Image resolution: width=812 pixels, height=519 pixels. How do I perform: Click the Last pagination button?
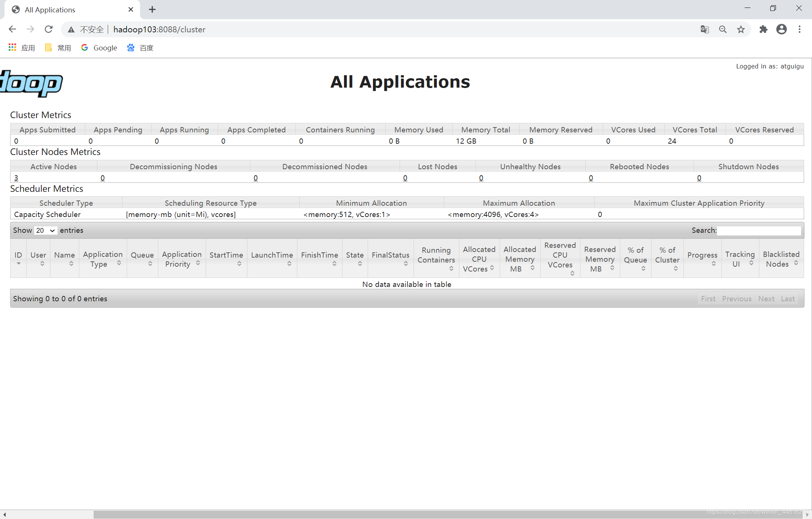(x=788, y=299)
